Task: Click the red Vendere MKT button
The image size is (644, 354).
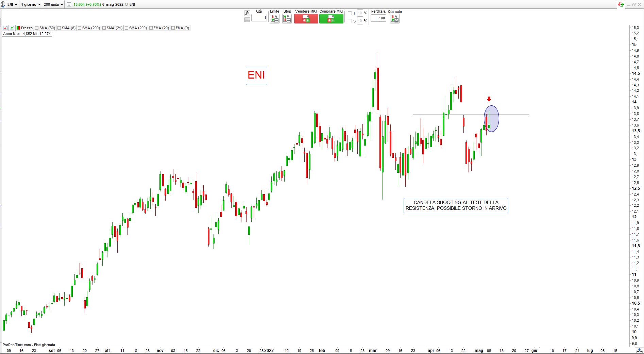Action: coord(306,19)
